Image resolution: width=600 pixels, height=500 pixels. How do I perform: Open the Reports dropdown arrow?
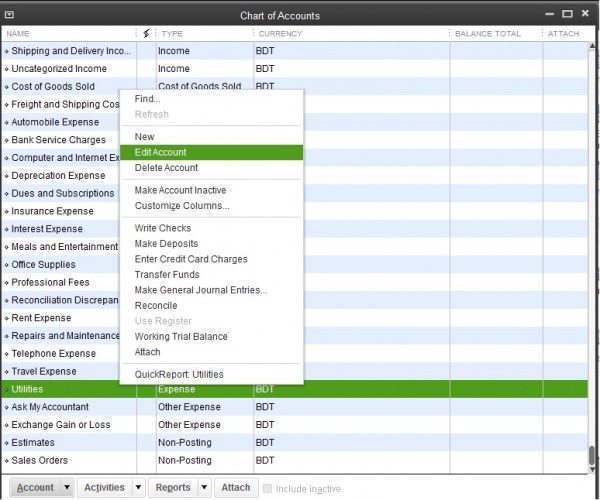tap(204, 488)
